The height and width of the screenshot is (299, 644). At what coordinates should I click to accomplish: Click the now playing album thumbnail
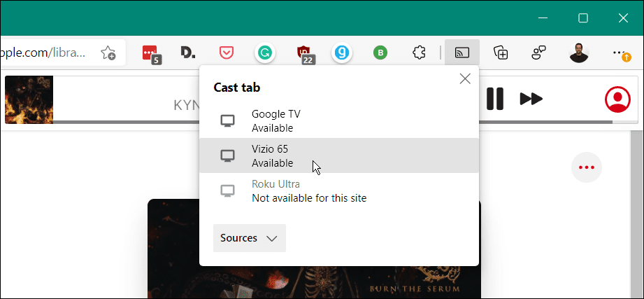pyautogui.click(x=29, y=99)
